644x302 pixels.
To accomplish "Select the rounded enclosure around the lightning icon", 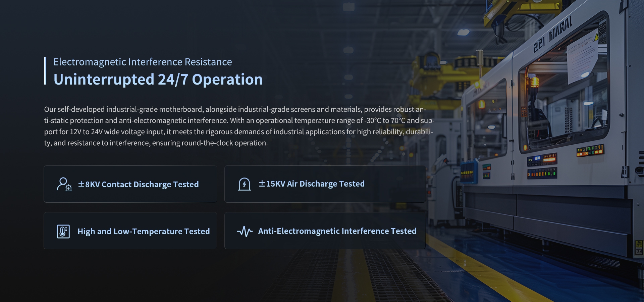I will [x=245, y=184].
